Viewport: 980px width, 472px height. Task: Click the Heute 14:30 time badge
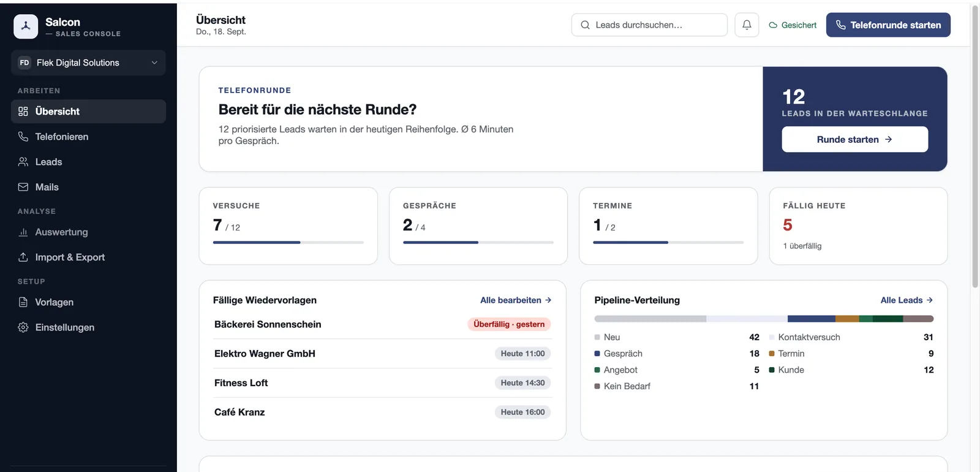(x=522, y=383)
